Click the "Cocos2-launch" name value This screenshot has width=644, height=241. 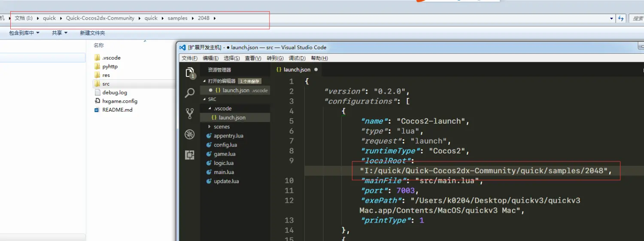point(431,122)
